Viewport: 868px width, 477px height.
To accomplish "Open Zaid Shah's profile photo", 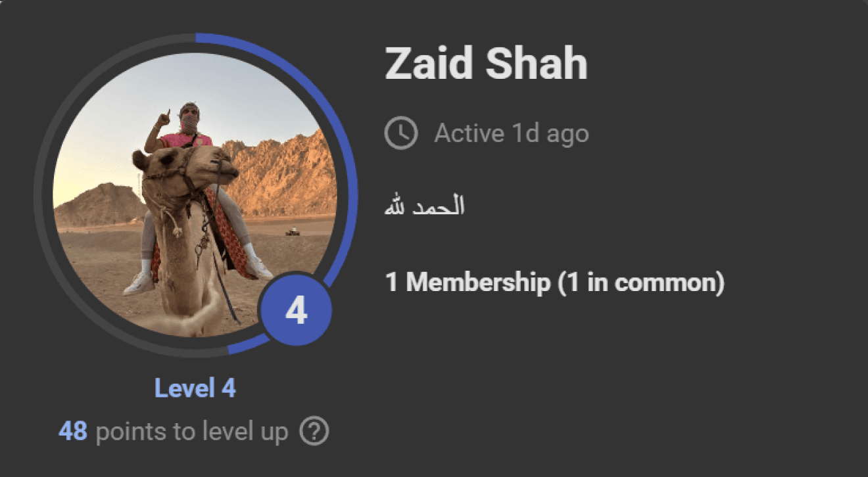I will [x=195, y=194].
